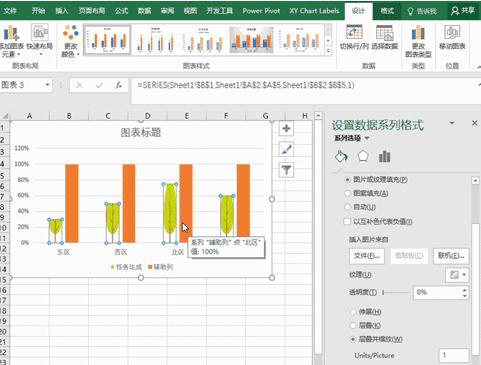This screenshot has width=481, height=365.
Task: Open Series Options bar chart tab
Action: pos(384,156)
